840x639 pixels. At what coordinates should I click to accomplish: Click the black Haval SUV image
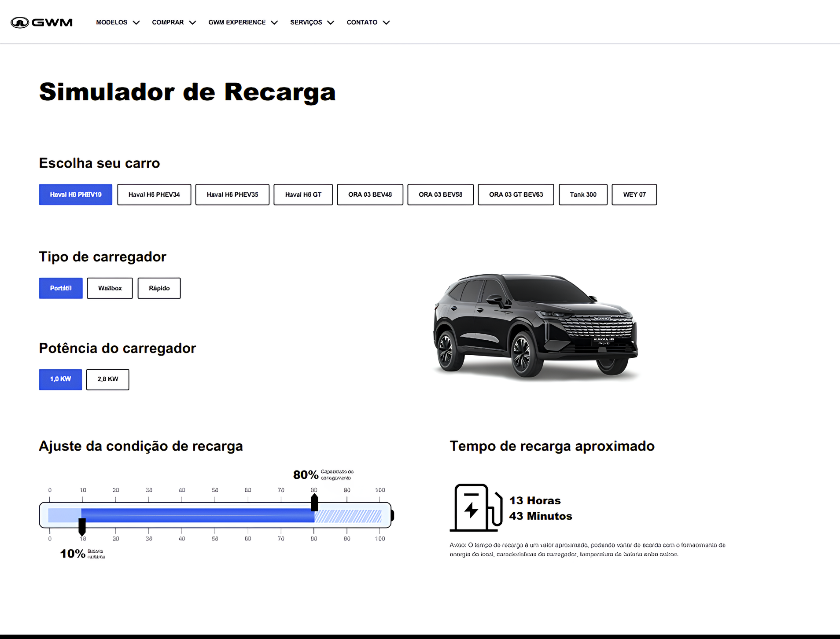(x=535, y=326)
